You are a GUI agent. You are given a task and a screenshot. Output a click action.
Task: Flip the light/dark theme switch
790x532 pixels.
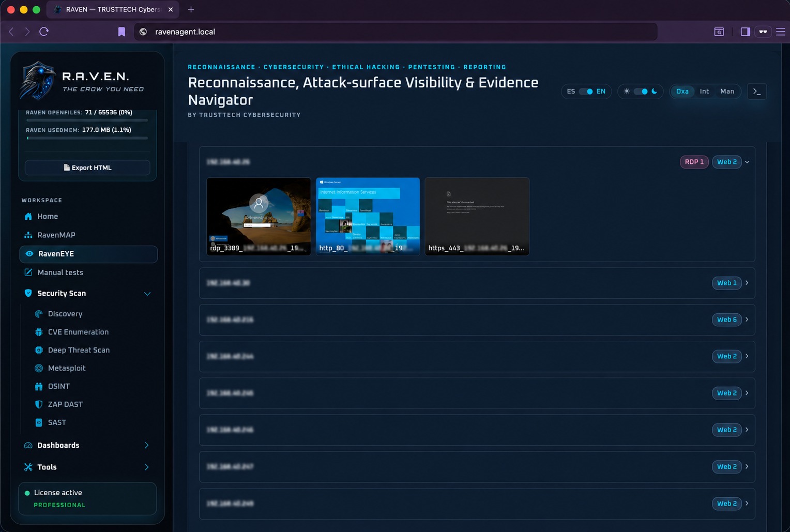point(641,92)
